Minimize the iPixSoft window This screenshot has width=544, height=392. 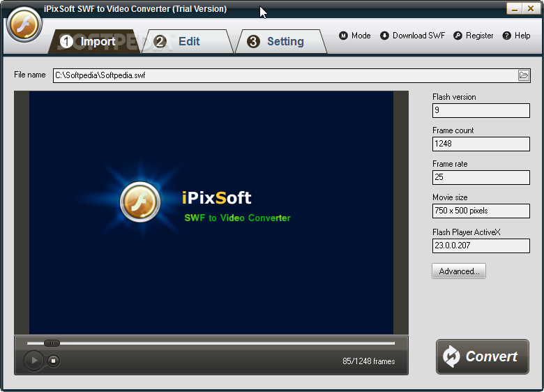tap(515, 8)
